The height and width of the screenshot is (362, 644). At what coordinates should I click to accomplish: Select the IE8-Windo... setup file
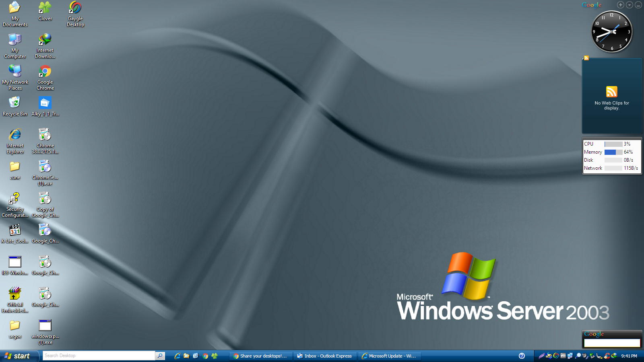pos(15,265)
